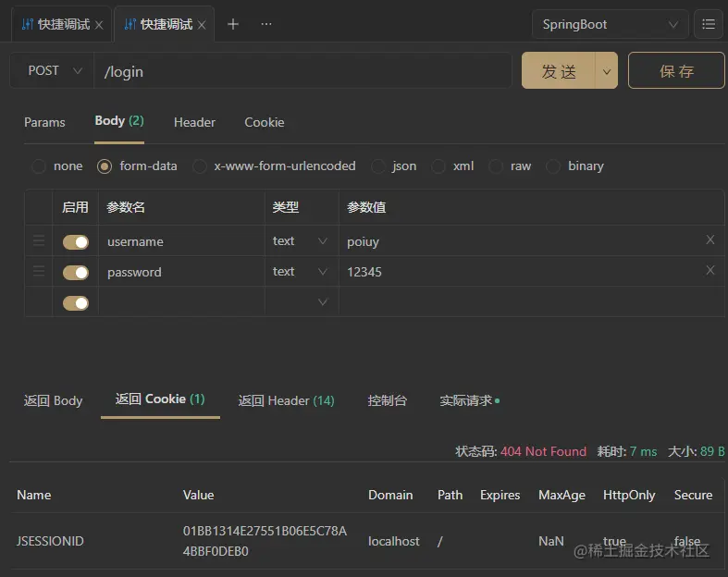Edit the 12345 value field
This screenshot has width=728, height=577.
[520, 272]
